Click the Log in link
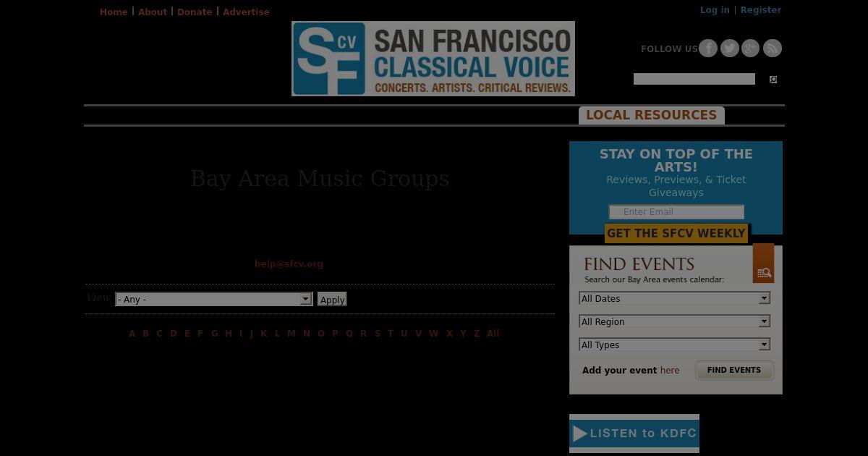Screen dimensions: 868x456 715,10
